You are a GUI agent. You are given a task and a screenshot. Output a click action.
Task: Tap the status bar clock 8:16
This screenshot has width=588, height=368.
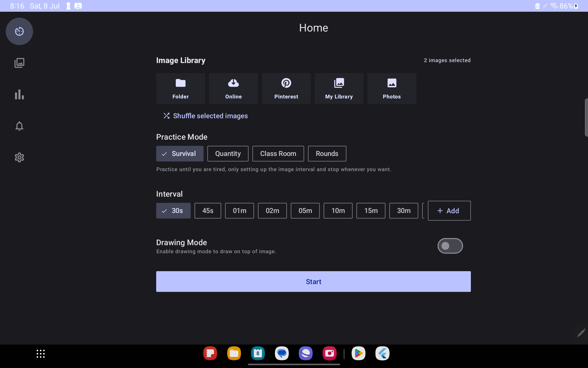17,6
